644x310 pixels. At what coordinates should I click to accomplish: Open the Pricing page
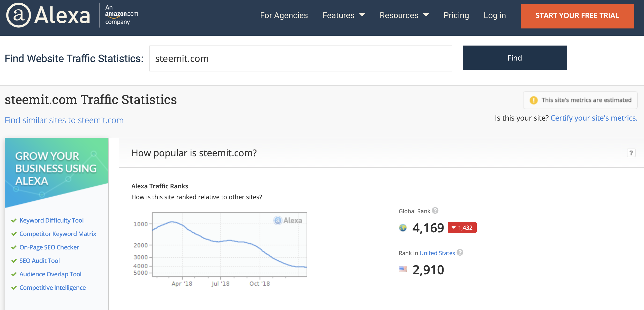click(x=456, y=15)
